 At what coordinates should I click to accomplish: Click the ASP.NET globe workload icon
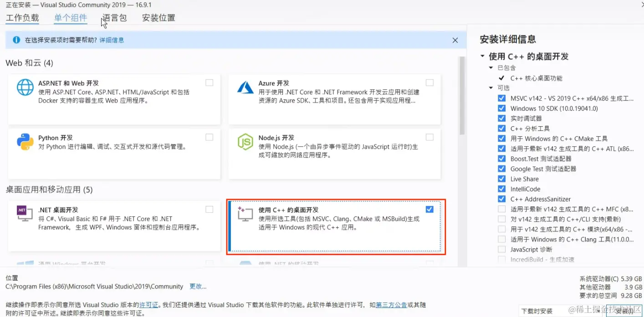pos(25,87)
